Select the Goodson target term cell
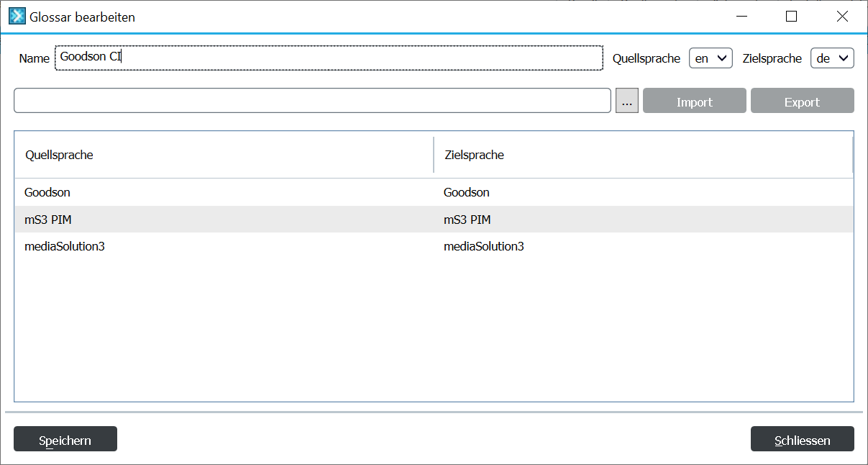868x465 pixels. click(467, 192)
